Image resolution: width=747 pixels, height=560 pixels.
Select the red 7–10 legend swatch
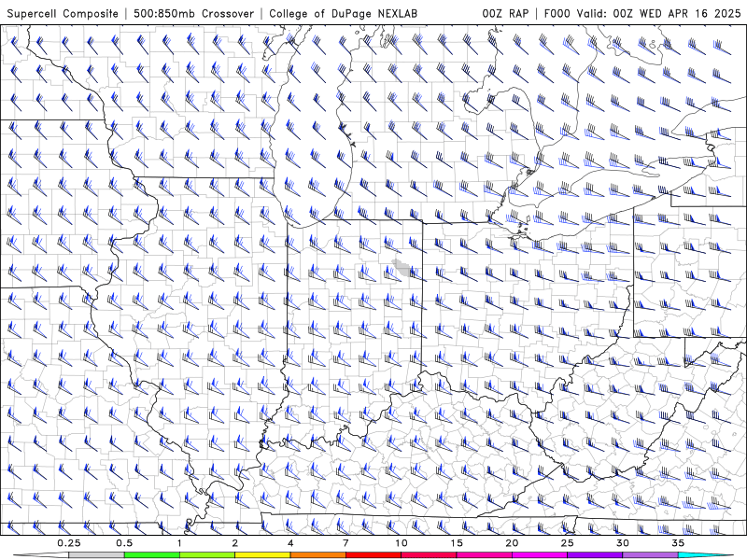click(373, 555)
